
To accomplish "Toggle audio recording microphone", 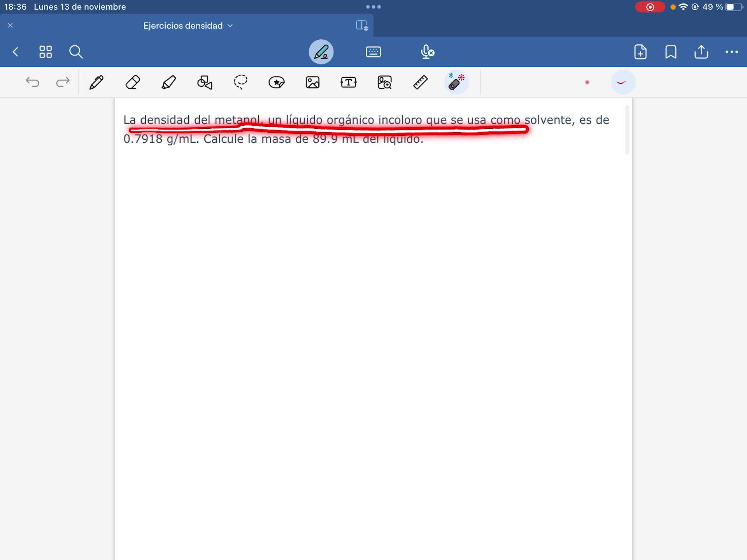I will (x=427, y=52).
